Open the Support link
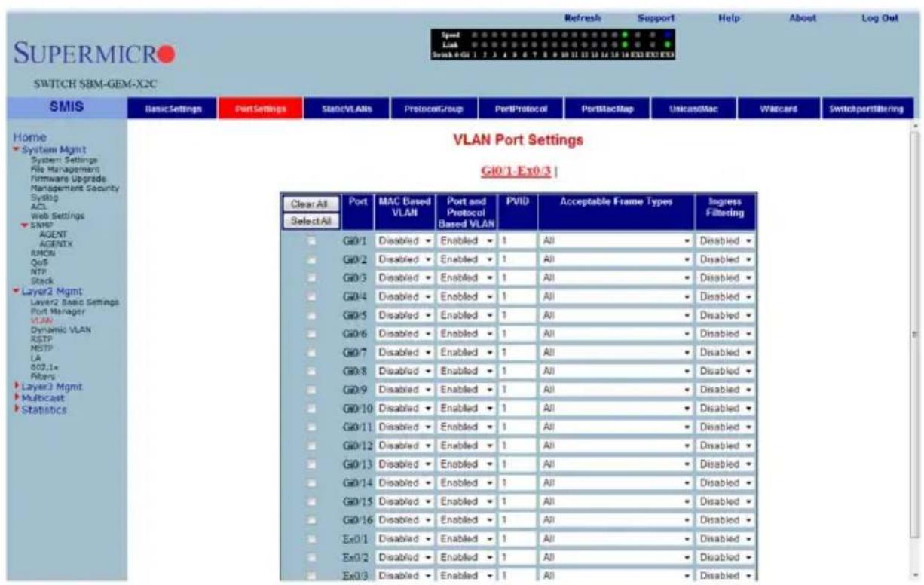924x585 pixels. [655, 17]
